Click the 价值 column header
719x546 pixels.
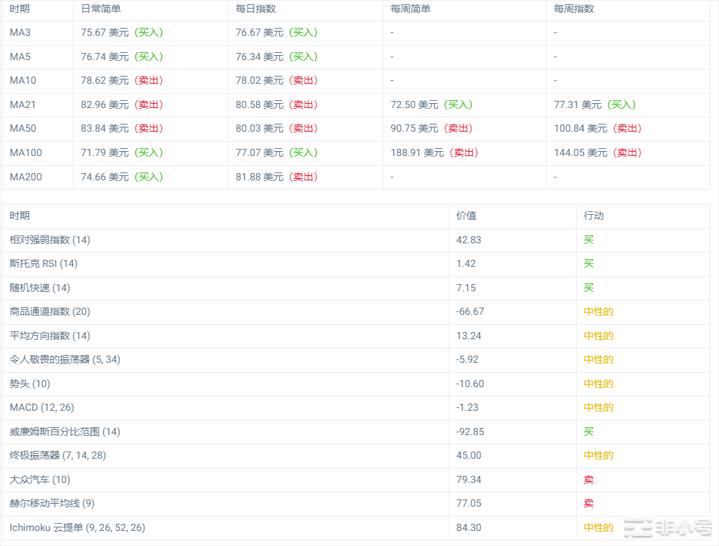tap(466, 216)
